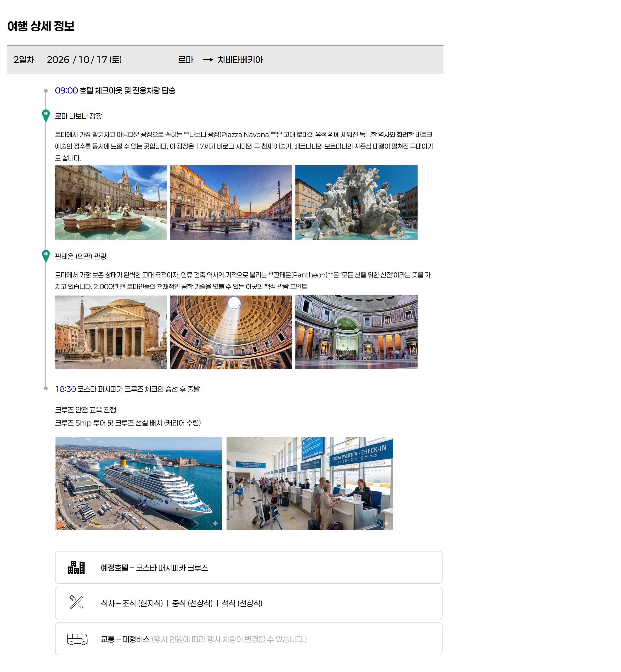Click the gray timeline dot at 09:00
Image resolution: width=621 pixels, height=672 pixels.
coord(46,91)
